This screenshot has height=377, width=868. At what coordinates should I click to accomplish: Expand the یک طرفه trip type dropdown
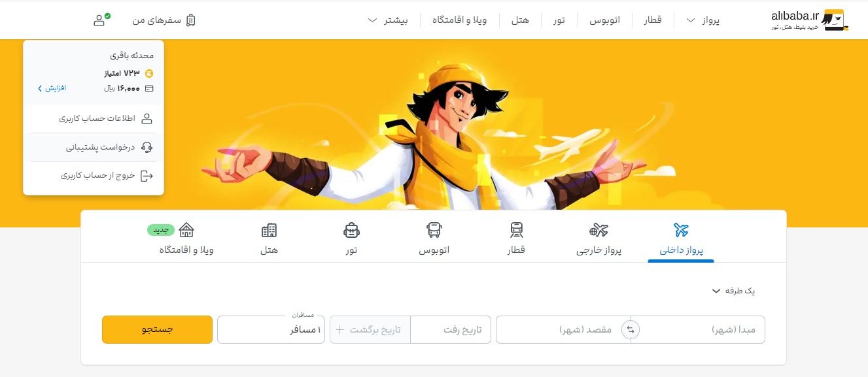tap(733, 291)
